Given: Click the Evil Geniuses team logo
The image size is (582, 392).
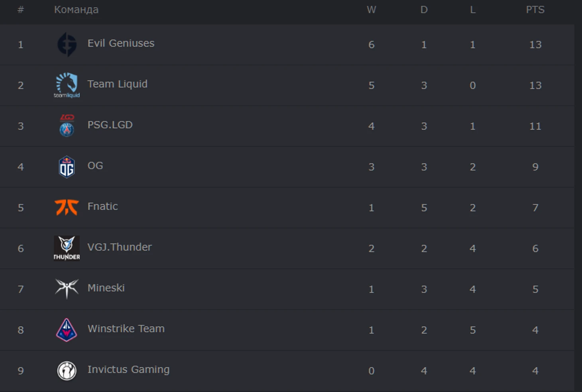Looking at the screenshot, I should point(67,44).
